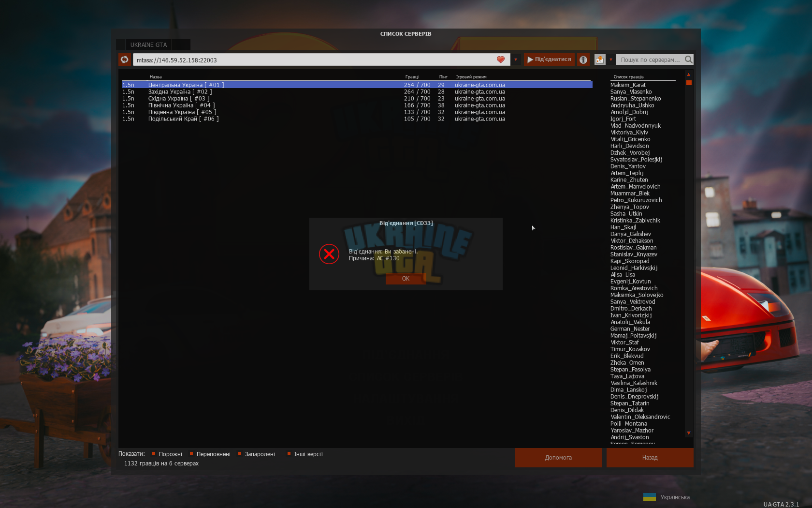
Task: Click the server search input field
Action: (650, 60)
